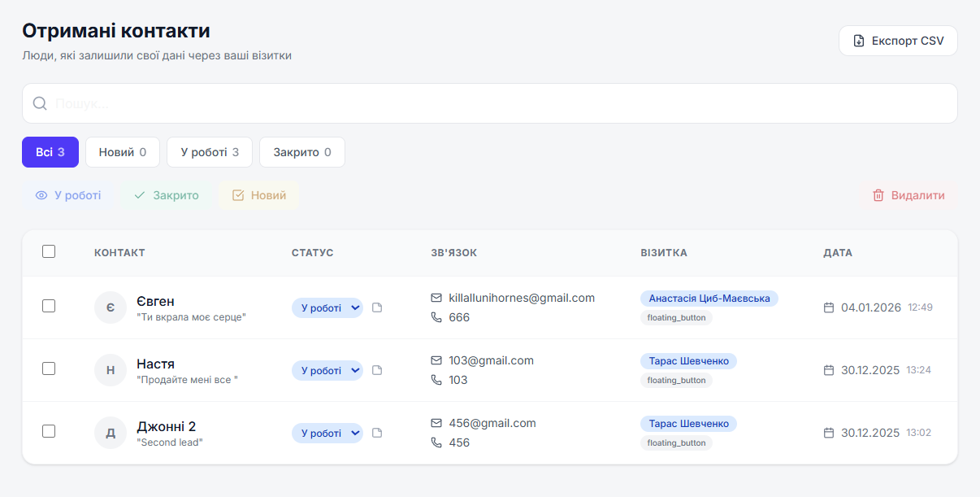Click the note icon beside Євген's status
The width and height of the screenshot is (980, 497).
pyautogui.click(x=377, y=307)
